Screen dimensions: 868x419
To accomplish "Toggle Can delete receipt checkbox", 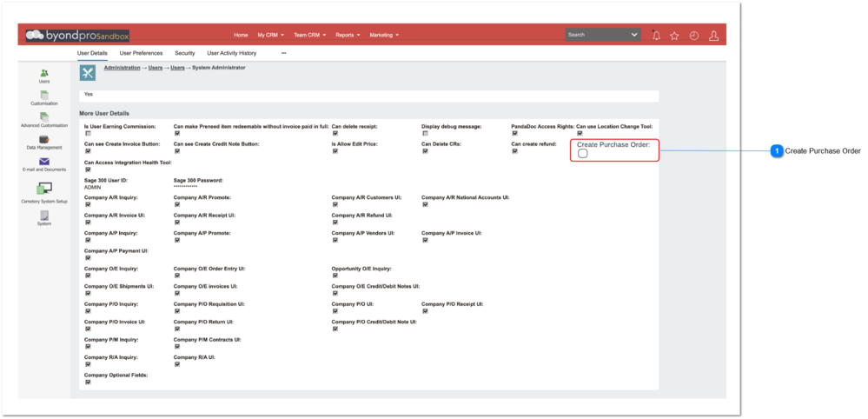I will 335,133.
